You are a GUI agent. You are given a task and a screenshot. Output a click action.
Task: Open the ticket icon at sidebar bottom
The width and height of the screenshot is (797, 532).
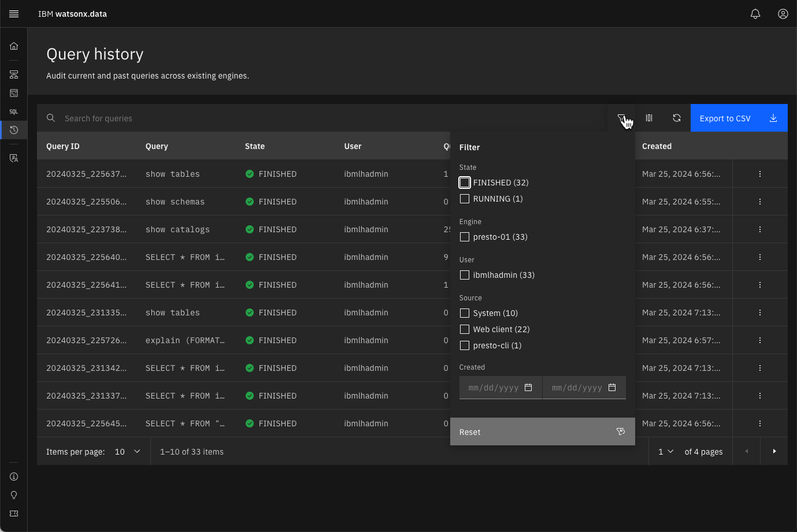14,514
